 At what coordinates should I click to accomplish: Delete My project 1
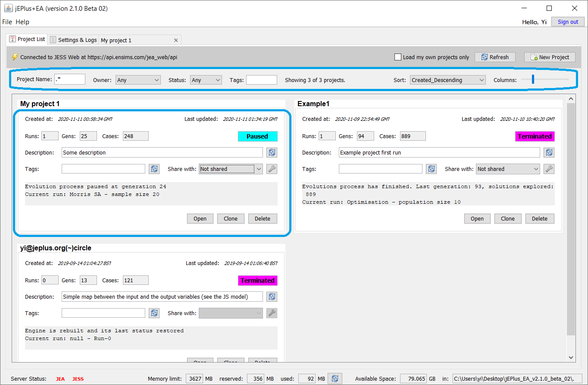tap(263, 218)
